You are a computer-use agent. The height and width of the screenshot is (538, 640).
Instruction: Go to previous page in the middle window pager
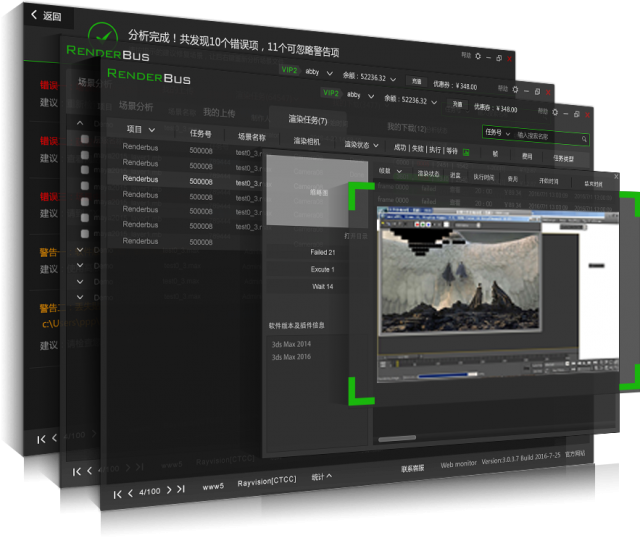point(89,471)
